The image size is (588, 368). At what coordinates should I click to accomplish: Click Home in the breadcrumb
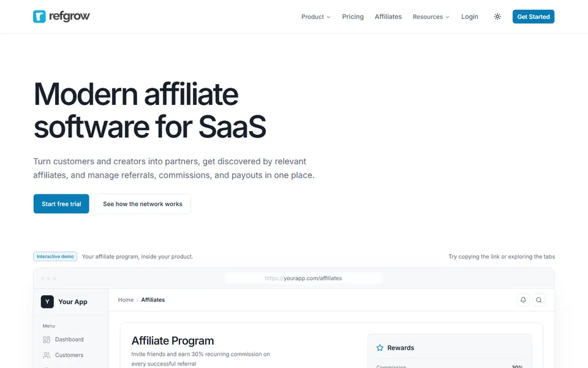click(126, 300)
